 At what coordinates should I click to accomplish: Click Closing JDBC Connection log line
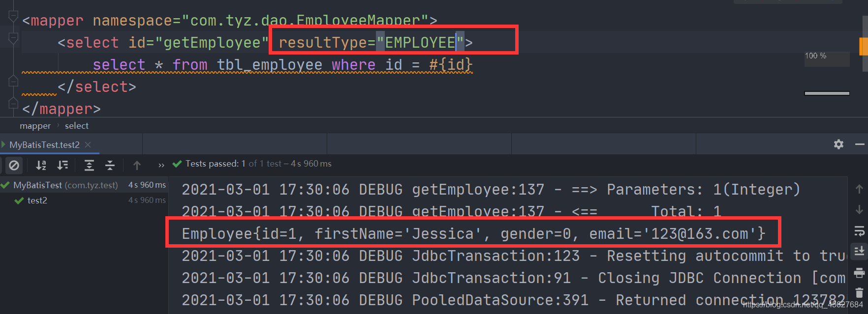pyautogui.click(x=514, y=278)
